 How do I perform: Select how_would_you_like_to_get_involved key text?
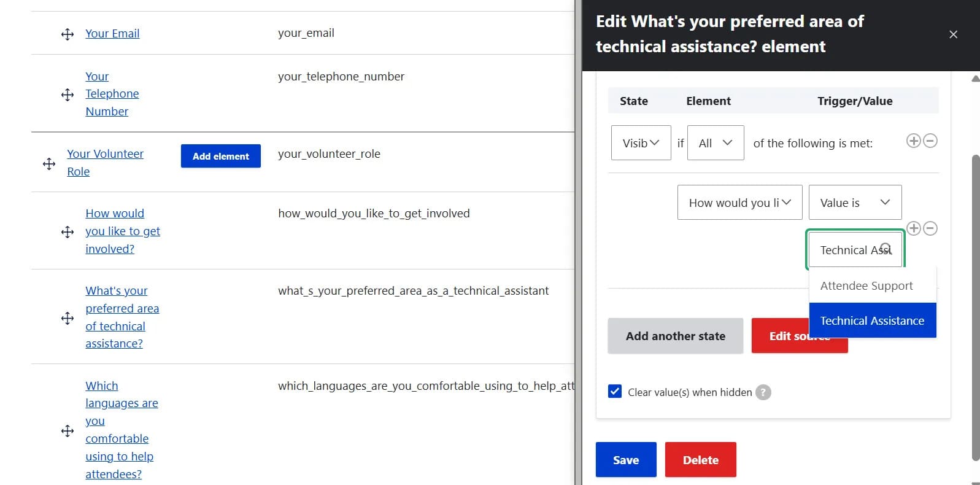(x=374, y=213)
